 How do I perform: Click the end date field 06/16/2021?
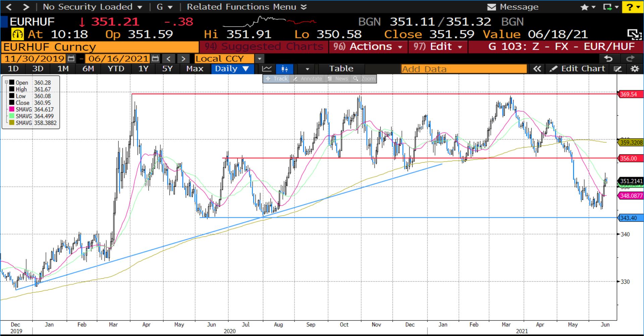118,59
